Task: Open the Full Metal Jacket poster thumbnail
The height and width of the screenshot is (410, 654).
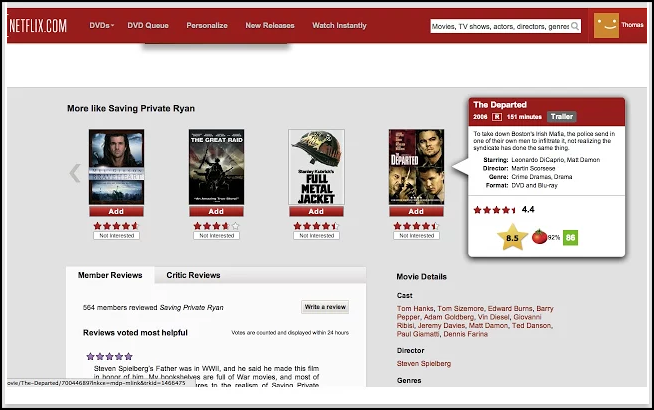Action: pyautogui.click(x=316, y=167)
